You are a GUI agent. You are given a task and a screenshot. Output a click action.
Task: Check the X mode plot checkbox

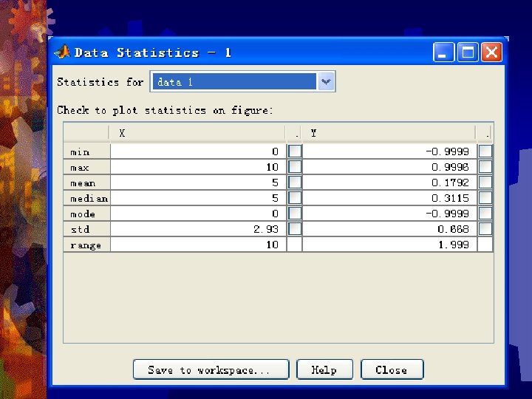coord(295,214)
